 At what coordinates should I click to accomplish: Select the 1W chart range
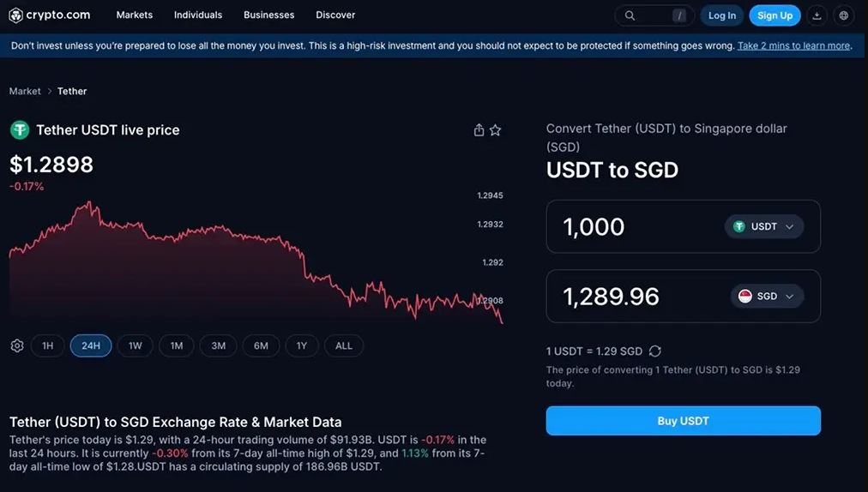135,346
